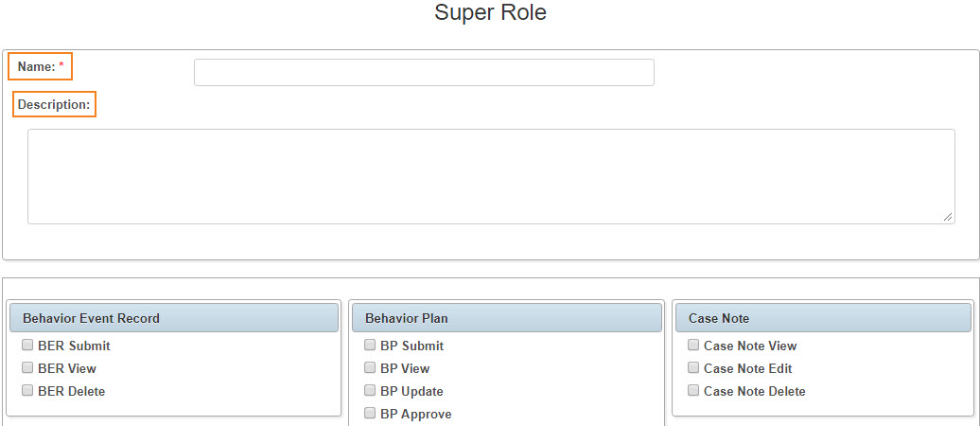Screen dimensions: 980x426
Task: Click the Behavior Plan section header
Action: pyautogui.click(x=507, y=318)
